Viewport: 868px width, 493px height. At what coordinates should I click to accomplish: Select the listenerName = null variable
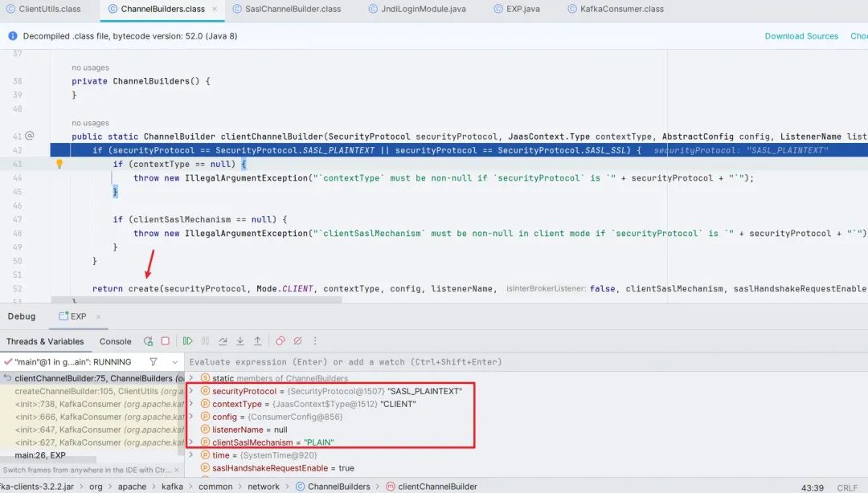[x=250, y=430]
